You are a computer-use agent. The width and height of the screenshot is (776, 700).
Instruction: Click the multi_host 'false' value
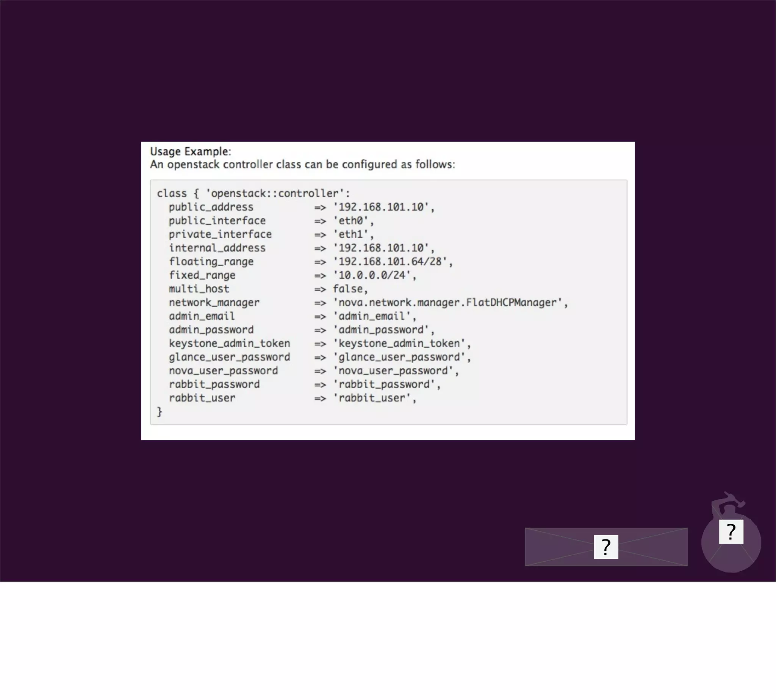click(349, 289)
